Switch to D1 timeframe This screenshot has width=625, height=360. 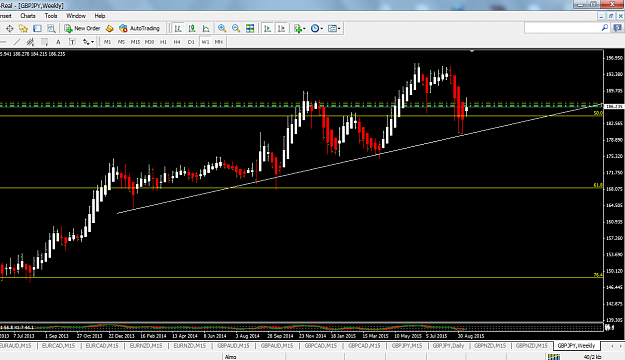(191, 42)
